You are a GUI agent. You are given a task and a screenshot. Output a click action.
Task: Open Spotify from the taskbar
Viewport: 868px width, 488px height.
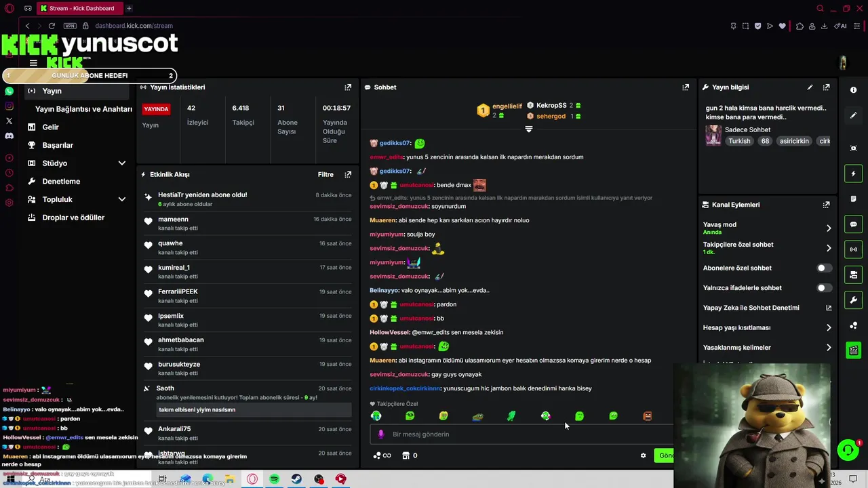point(274,479)
